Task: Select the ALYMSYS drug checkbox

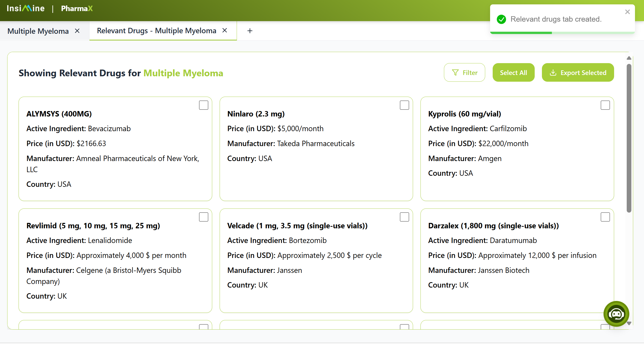Action: coord(203,105)
